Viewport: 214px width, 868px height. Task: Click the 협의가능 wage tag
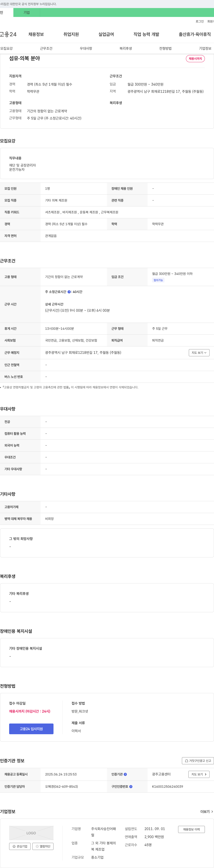(158, 280)
